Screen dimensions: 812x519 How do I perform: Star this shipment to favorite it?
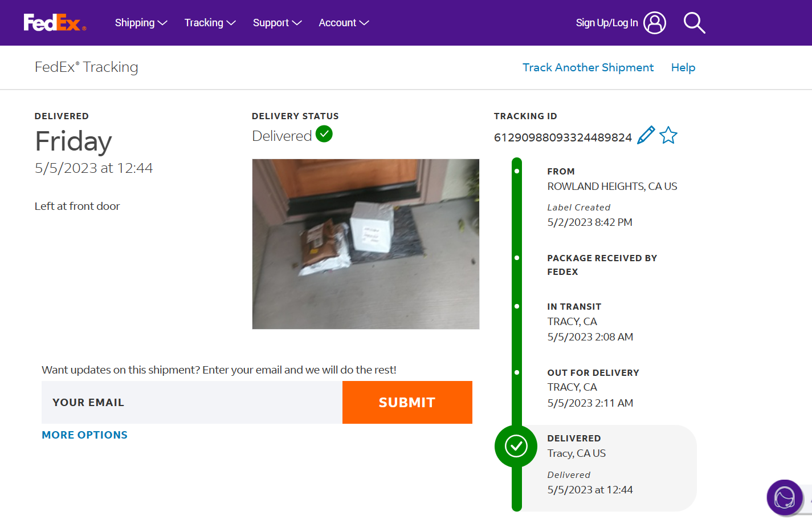point(668,136)
